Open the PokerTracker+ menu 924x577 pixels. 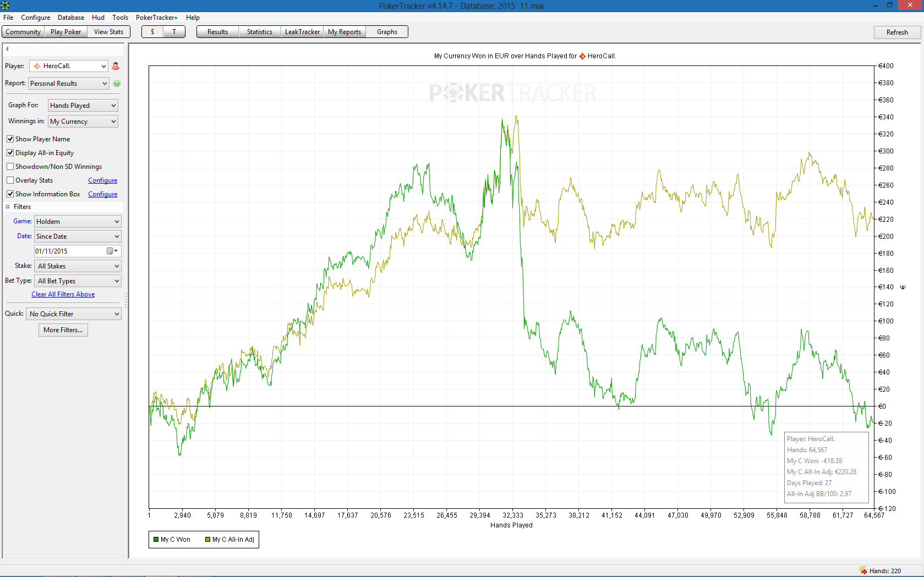[x=157, y=18]
